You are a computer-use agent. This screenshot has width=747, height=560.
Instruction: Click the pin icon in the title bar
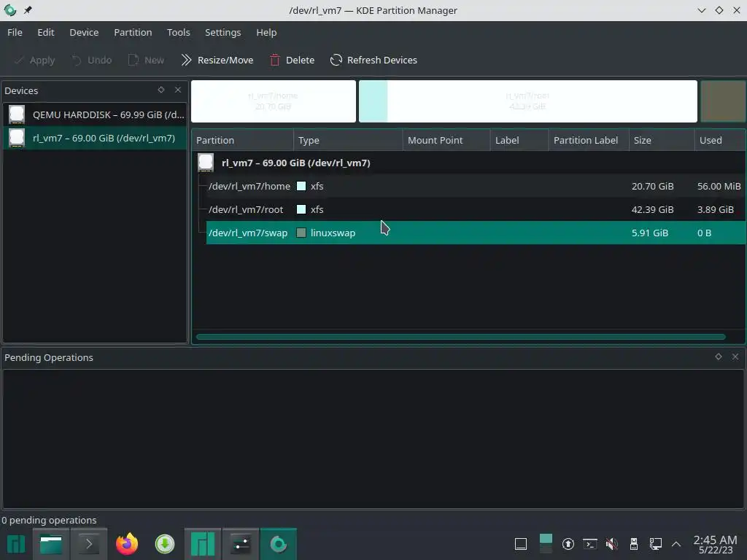click(x=28, y=10)
